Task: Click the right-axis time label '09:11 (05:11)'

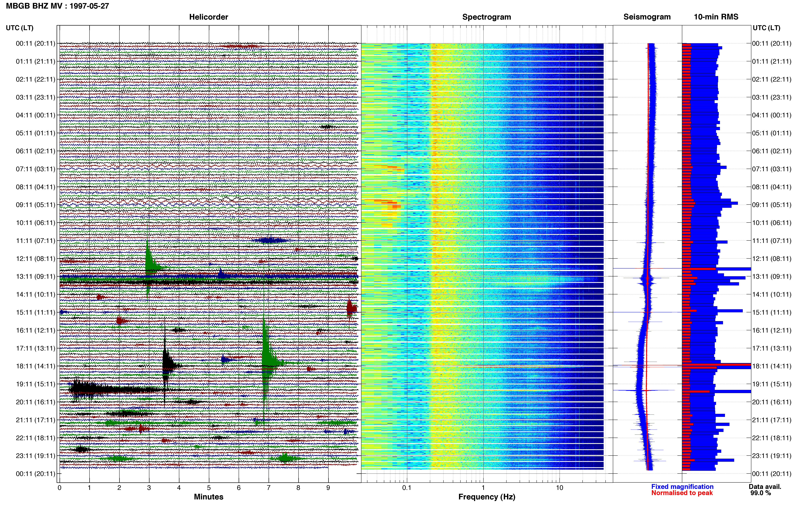Action: tap(772, 205)
